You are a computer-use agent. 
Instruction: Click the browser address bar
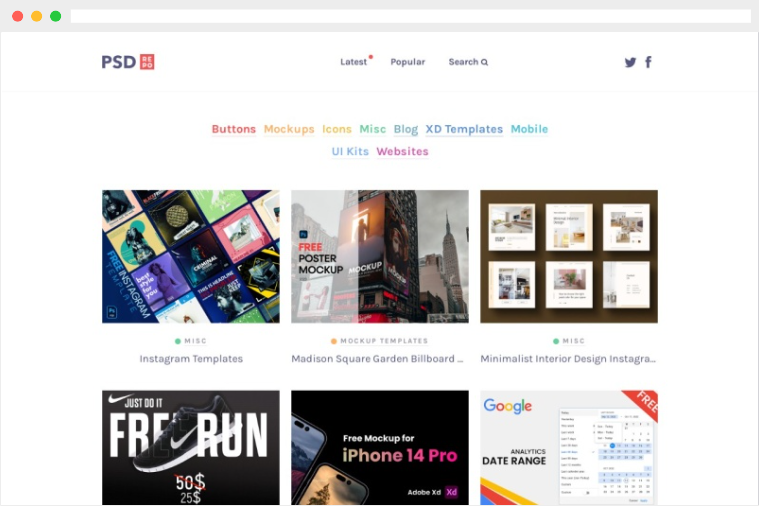[410, 16]
